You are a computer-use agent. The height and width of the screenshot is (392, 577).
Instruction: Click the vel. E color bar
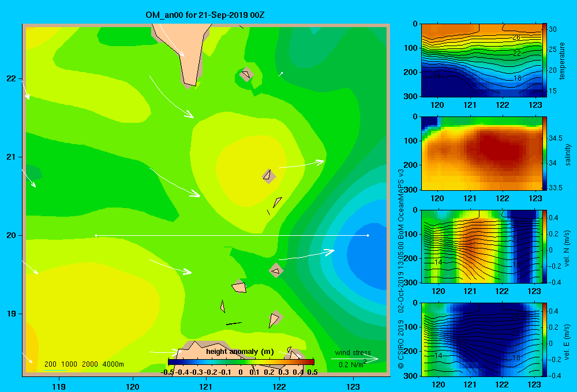(545, 340)
